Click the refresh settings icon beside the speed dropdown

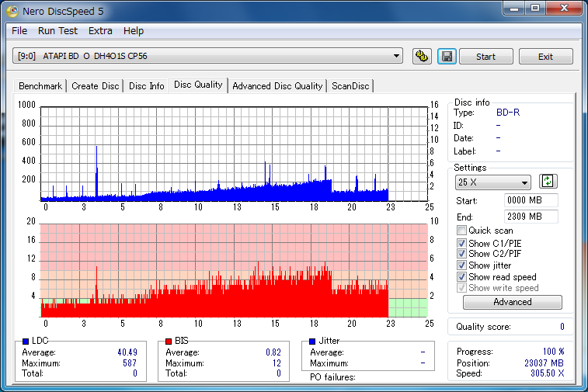pyautogui.click(x=548, y=182)
